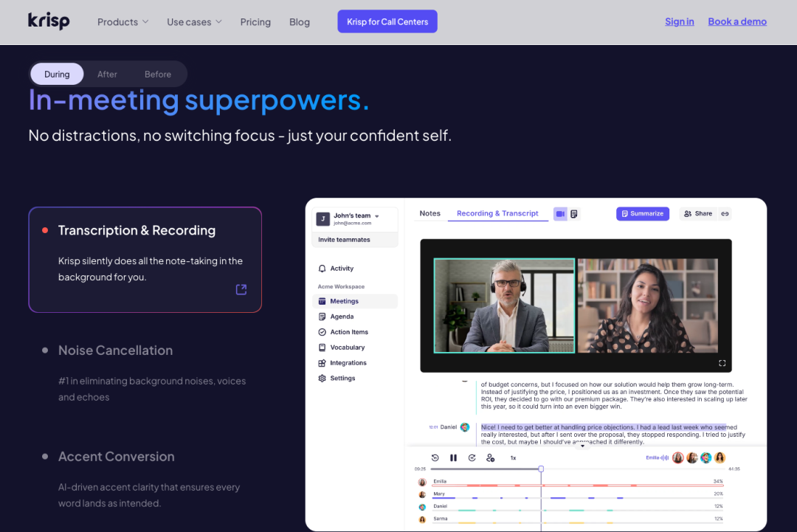The height and width of the screenshot is (532, 797).
Task: Select the During toggle option
Action: (x=57, y=75)
